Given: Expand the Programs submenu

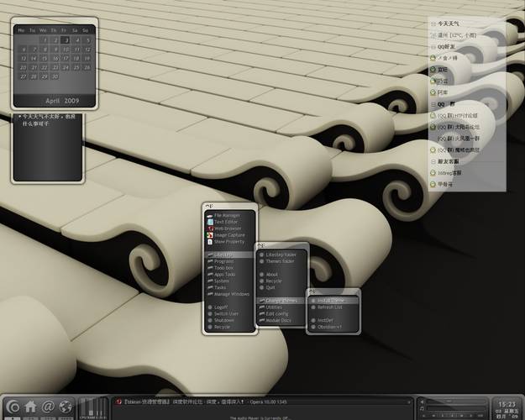Looking at the screenshot, I should pos(224,261).
